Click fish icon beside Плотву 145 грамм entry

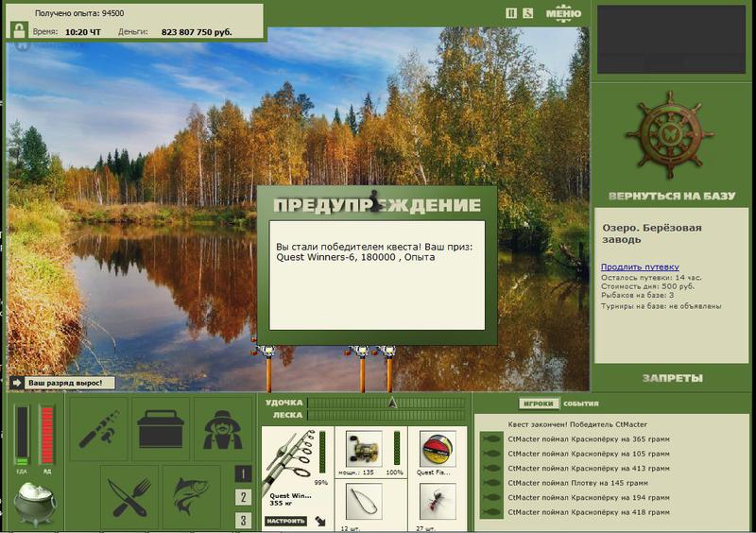tap(491, 483)
